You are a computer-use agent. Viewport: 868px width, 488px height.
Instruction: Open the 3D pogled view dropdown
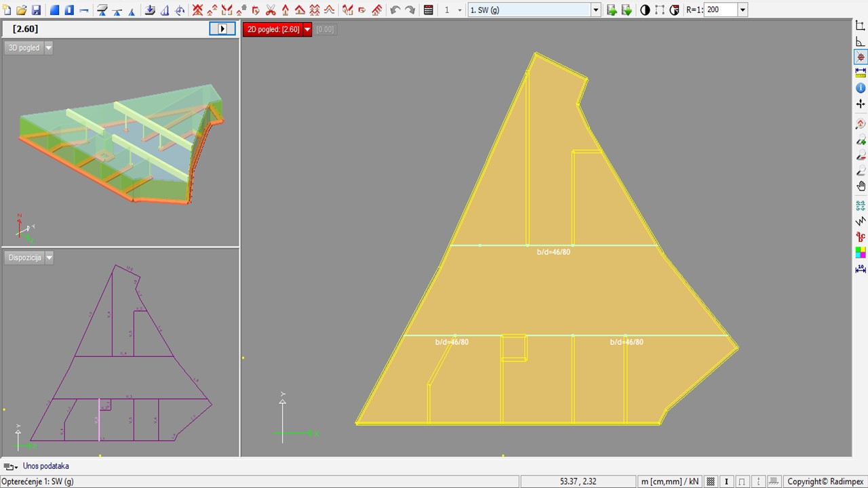coord(48,48)
